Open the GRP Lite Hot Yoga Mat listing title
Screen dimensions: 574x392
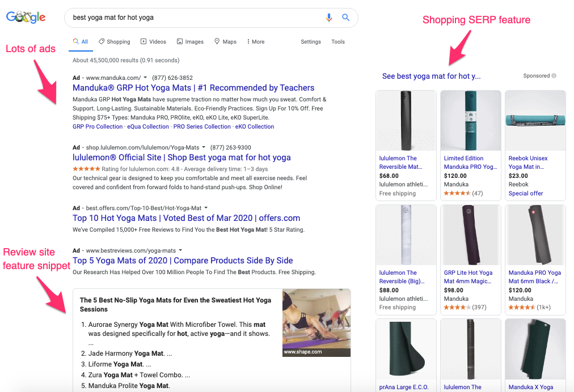(x=468, y=277)
